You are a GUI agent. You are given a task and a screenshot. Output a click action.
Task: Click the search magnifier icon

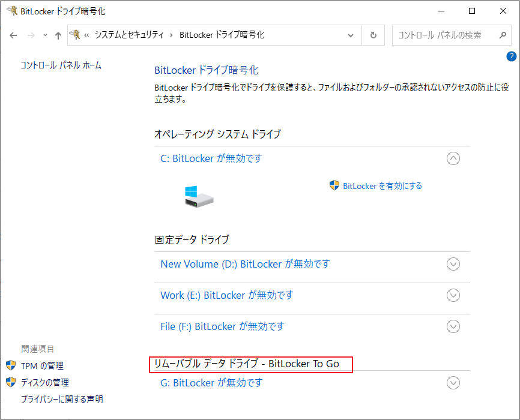(x=502, y=35)
